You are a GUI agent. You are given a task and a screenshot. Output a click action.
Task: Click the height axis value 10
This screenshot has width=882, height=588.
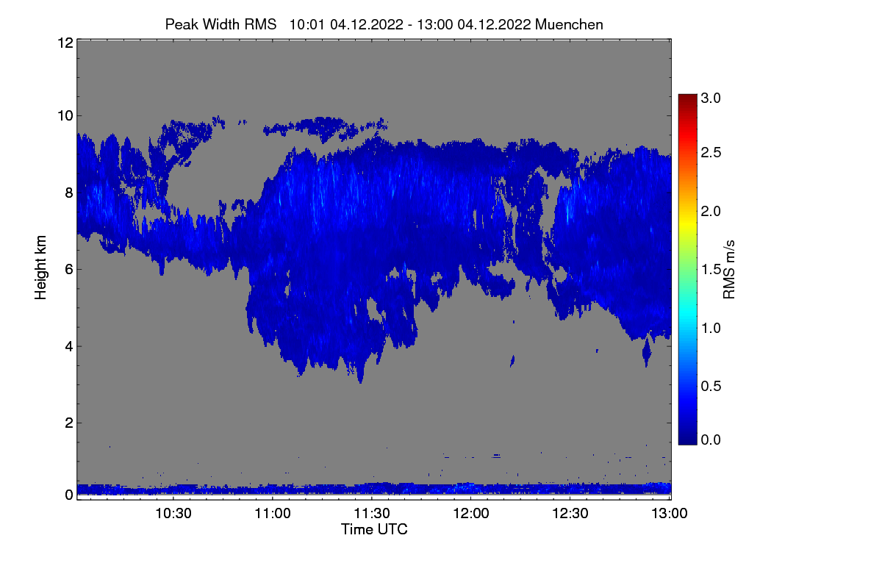pos(65,115)
